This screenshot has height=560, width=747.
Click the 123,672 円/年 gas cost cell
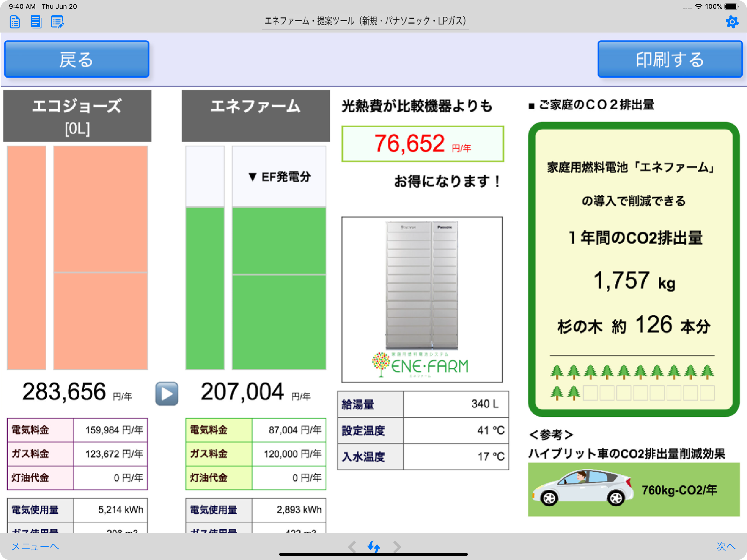tap(110, 454)
